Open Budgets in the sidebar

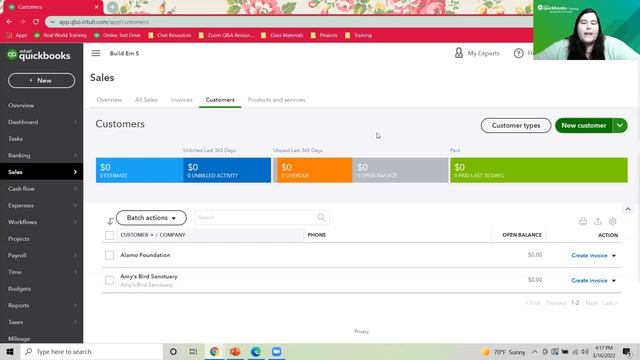click(19, 289)
